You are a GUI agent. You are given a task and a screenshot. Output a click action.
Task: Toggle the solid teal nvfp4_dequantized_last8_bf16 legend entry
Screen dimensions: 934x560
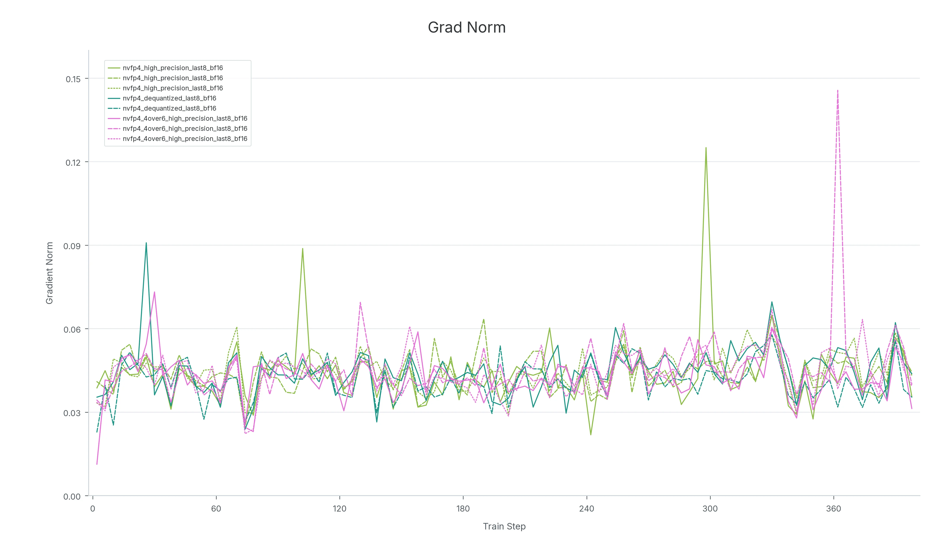pos(162,98)
